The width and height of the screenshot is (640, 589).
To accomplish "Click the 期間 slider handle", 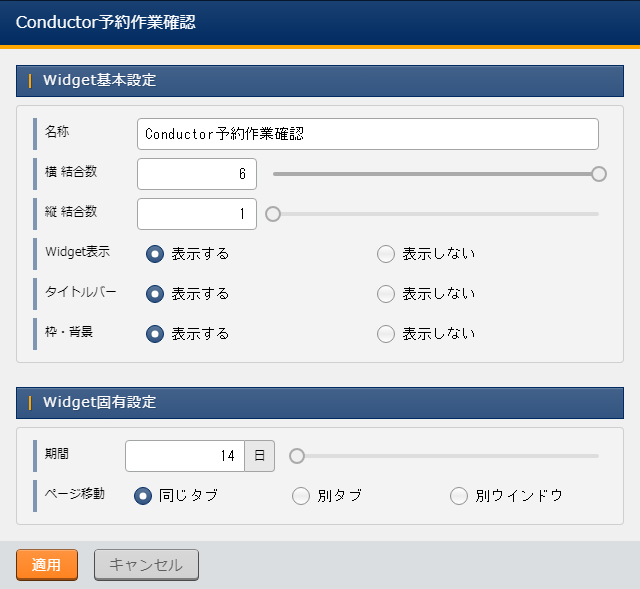I will (296, 456).
